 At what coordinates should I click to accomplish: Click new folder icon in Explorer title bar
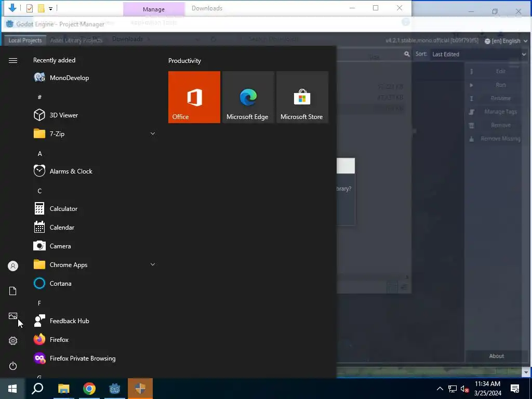click(x=41, y=8)
